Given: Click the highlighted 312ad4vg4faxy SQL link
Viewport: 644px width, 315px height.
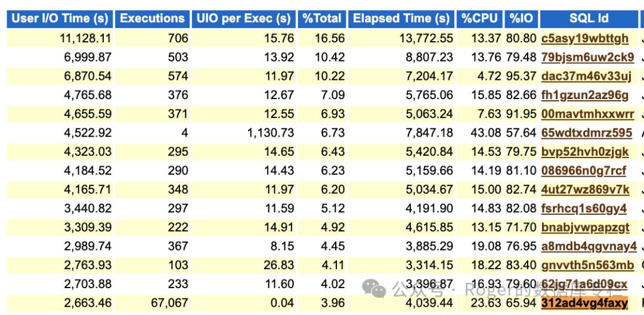Looking at the screenshot, I should pos(584,304).
